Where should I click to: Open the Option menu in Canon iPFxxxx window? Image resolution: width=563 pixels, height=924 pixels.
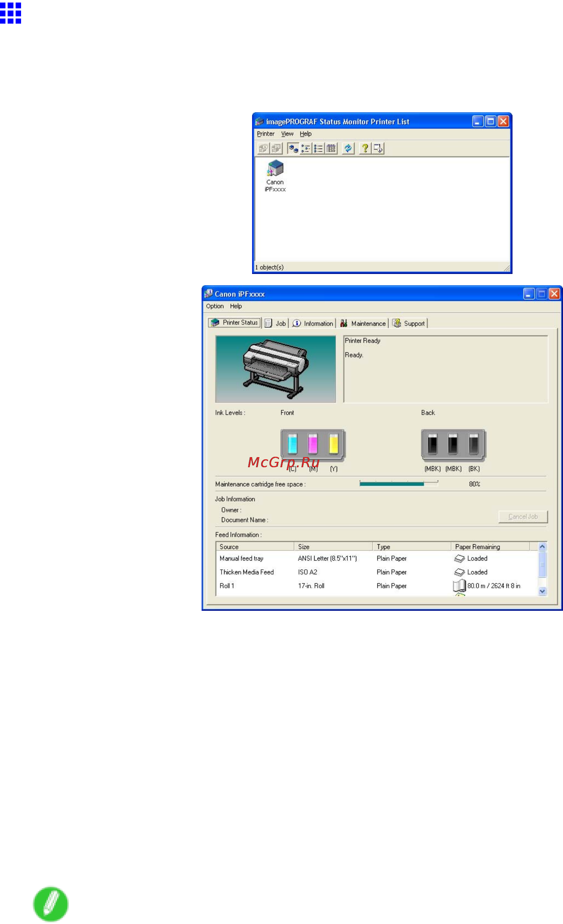(215, 306)
